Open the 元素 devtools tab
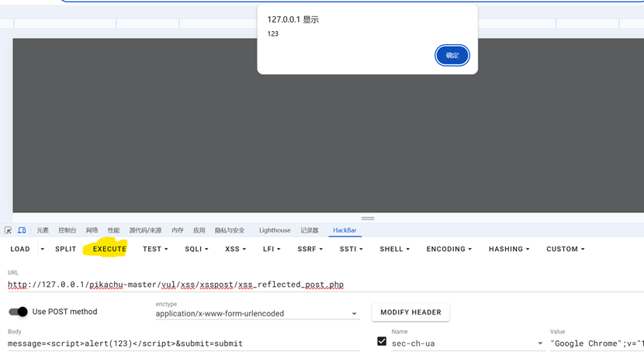The width and height of the screenshot is (644, 352). coord(43,230)
